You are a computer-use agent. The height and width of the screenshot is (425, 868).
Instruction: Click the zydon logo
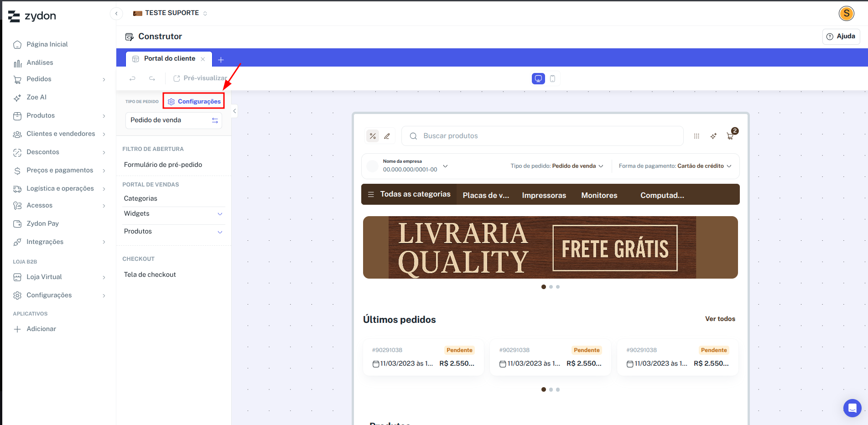(32, 16)
